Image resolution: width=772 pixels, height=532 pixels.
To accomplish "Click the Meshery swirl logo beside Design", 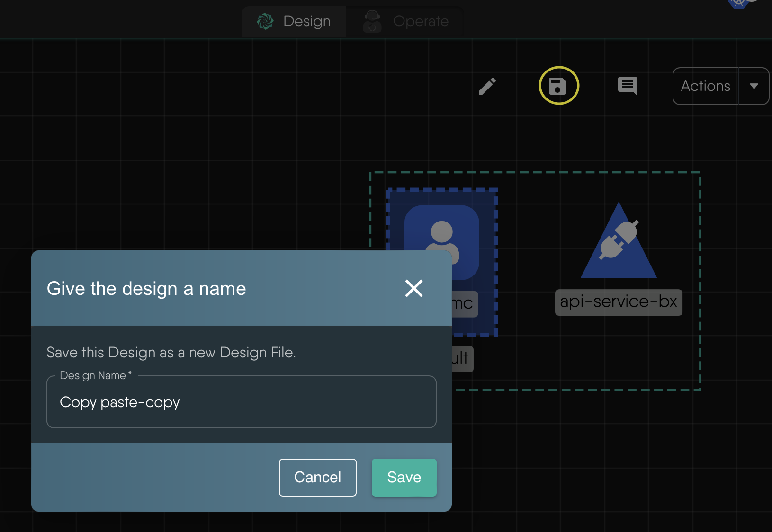I will pyautogui.click(x=265, y=21).
